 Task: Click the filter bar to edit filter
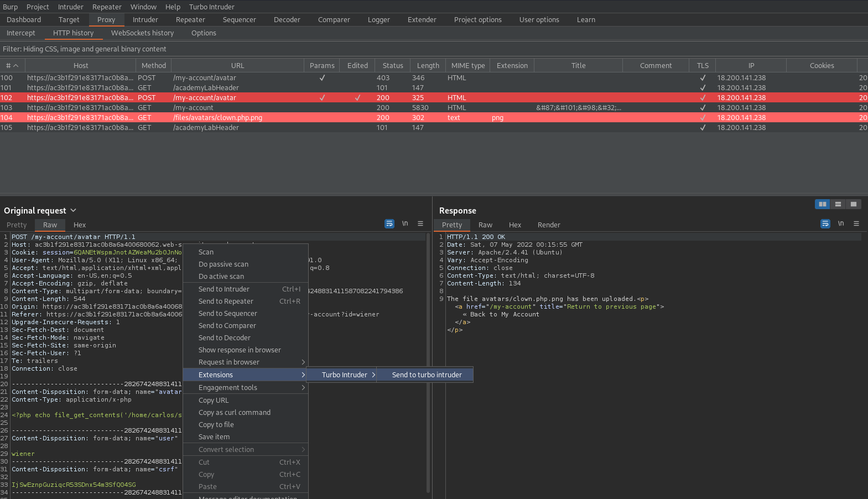[x=434, y=49]
